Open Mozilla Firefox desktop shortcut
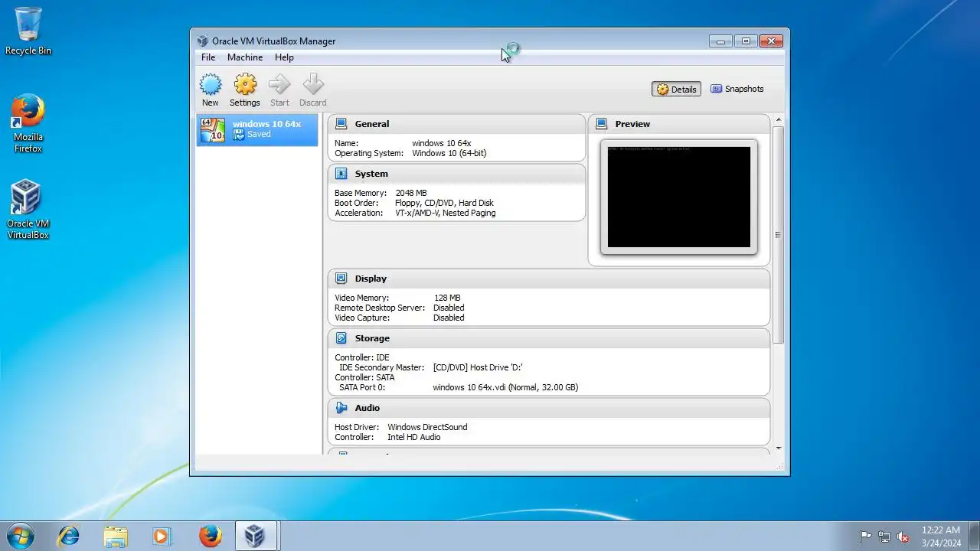 coord(28,124)
